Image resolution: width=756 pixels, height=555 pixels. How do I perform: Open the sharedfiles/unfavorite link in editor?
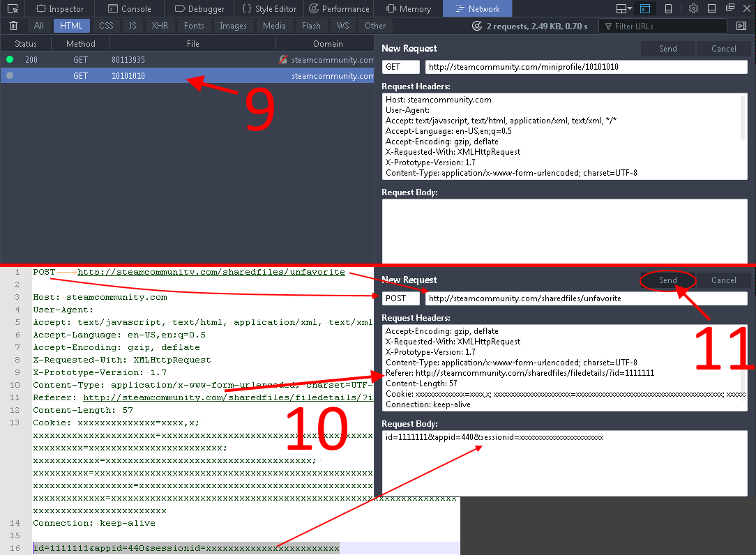pos(211,272)
